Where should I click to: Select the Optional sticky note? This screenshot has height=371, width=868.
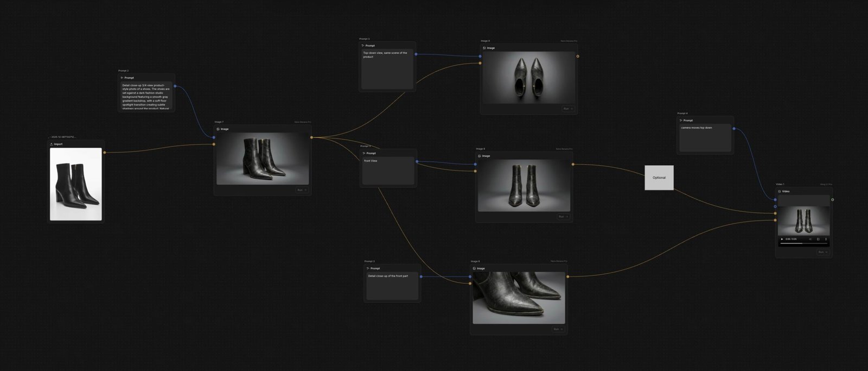point(659,178)
